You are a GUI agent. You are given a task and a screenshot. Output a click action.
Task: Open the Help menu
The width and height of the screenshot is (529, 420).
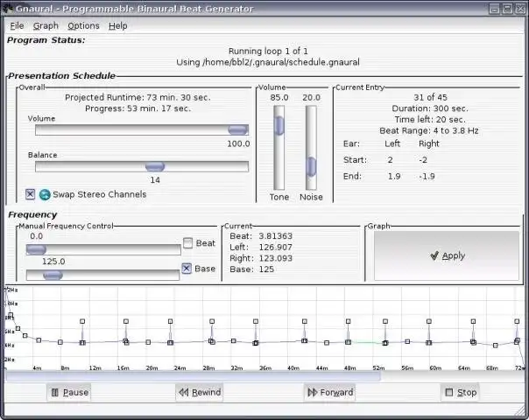coord(117,25)
